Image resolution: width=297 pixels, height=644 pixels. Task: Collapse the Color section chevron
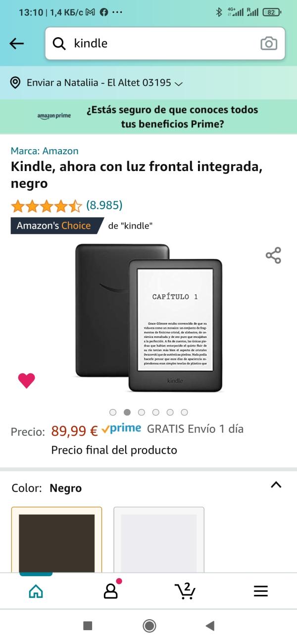coord(276,485)
